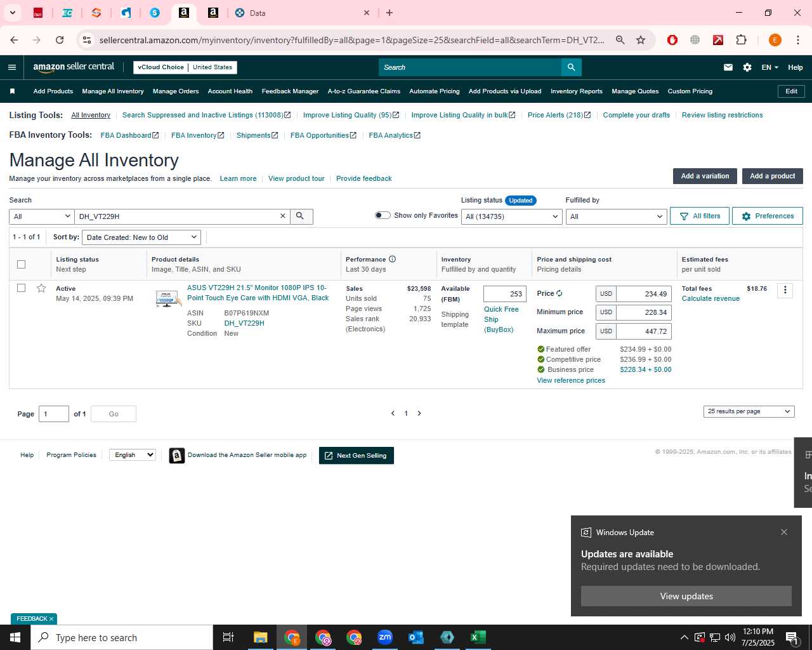Viewport: 812px width, 650px height.
Task: Open the Seller Central hamburger menu
Action: (12, 67)
